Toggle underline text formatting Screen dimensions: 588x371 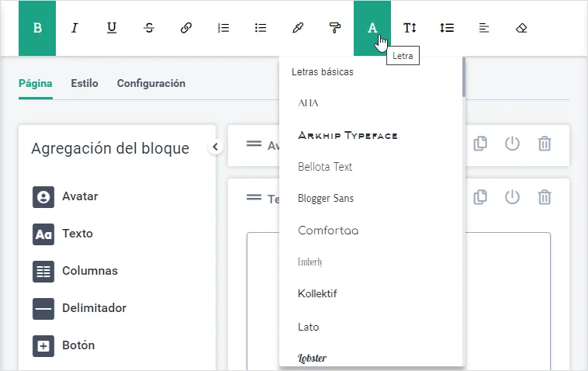(x=112, y=28)
